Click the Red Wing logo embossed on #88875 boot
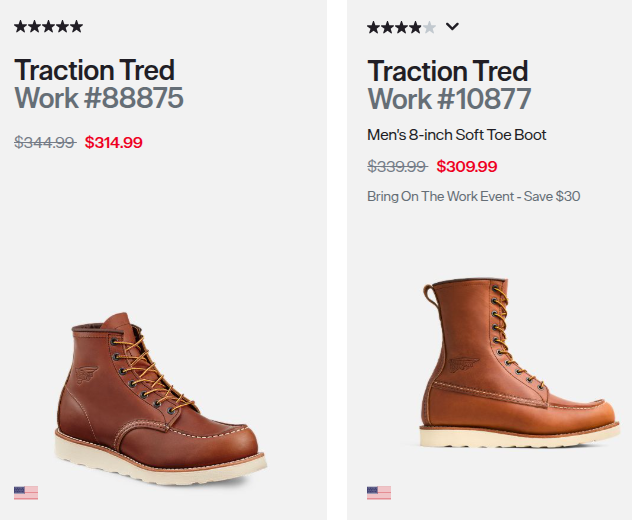The height and width of the screenshot is (521, 632). point(86,375)
